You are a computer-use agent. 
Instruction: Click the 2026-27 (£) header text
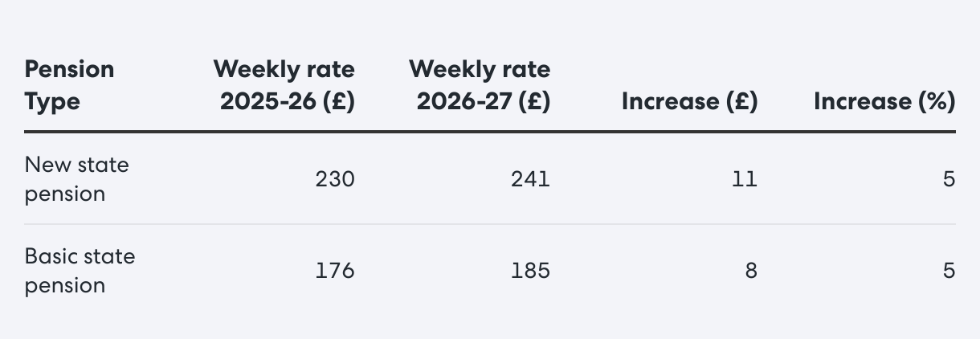click(x=484, y=102)
